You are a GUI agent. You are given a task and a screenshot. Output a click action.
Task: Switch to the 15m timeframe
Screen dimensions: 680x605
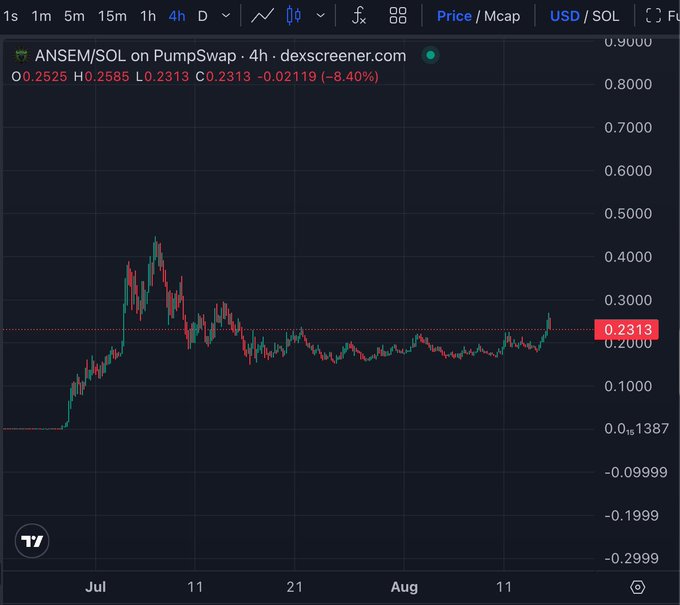click(112, 16)
